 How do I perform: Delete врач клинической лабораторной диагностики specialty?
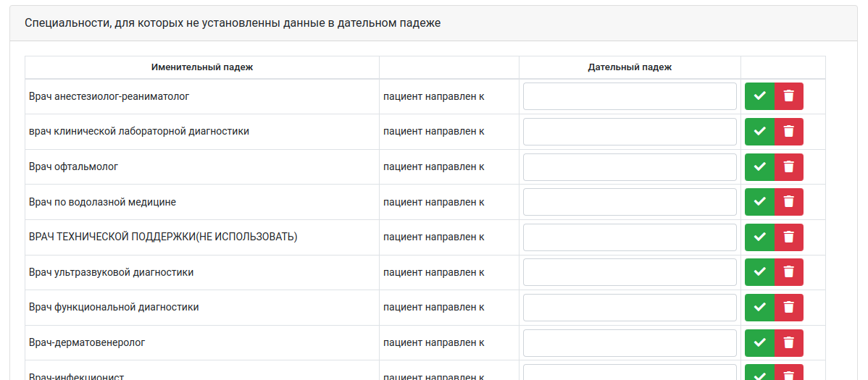789,132
